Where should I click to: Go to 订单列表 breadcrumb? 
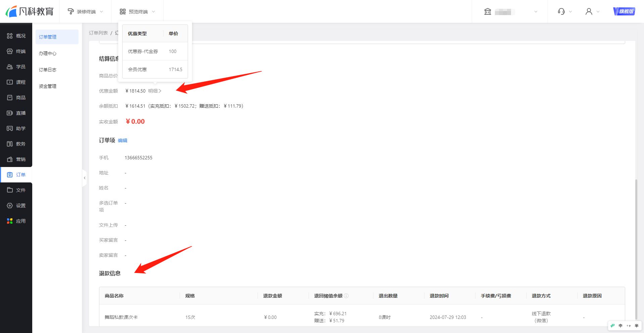click(x=98, y=33)
